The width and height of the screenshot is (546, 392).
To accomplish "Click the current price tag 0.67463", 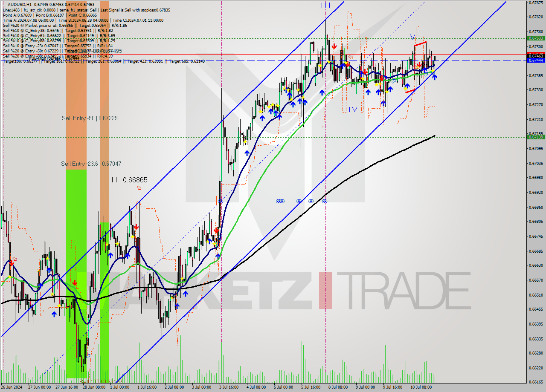I will [x=536, y=56].
